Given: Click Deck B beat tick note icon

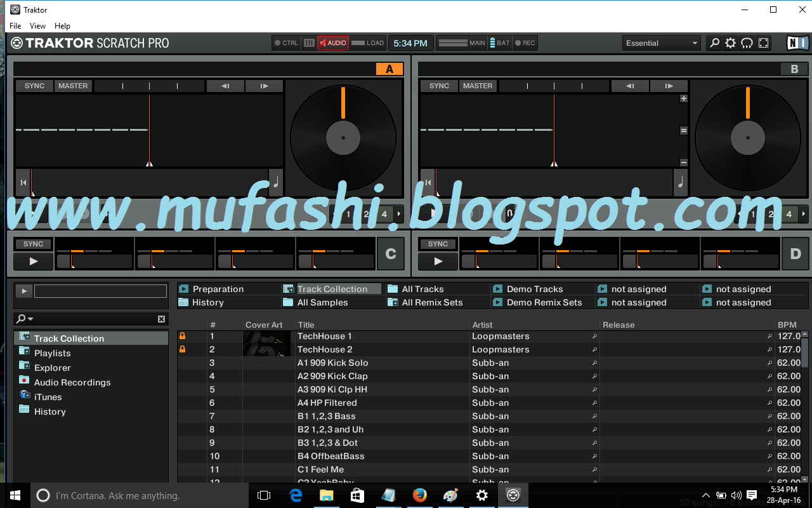Looking at the screenshot, I should click(x=681, y=183).
